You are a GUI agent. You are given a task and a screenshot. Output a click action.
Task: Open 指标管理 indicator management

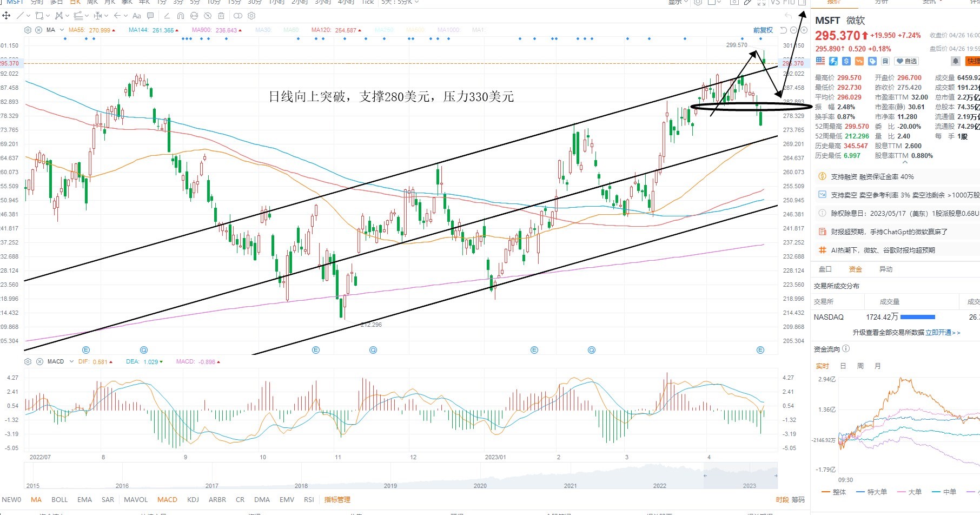point(337,500)
